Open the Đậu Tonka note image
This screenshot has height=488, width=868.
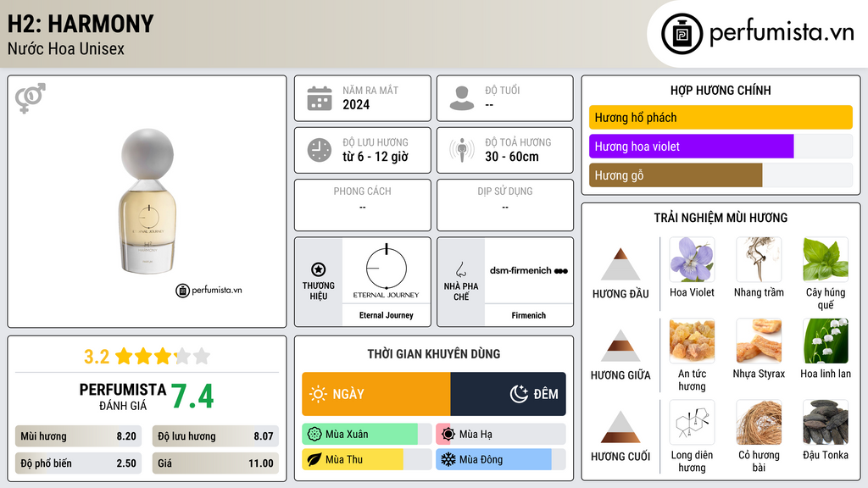coord(826,422)
